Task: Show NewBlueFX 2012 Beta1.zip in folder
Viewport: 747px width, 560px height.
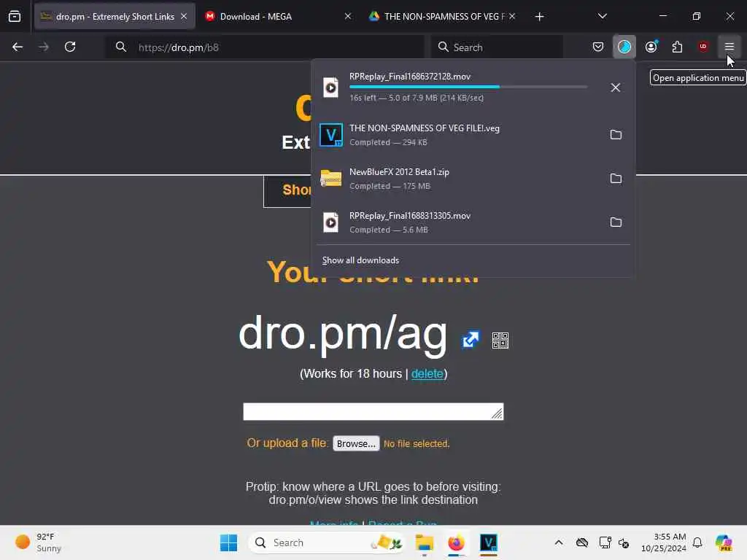Action: coord(616,179)
